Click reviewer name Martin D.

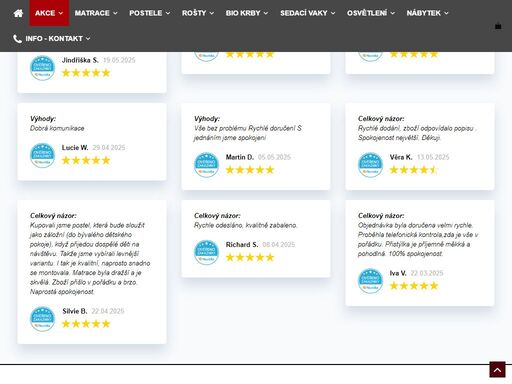240,157
